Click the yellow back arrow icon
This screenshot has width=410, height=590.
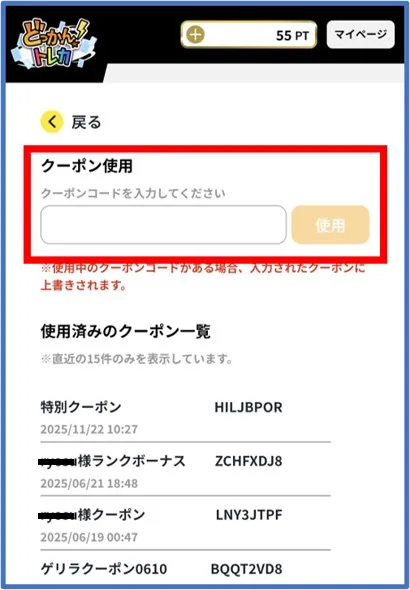(x=52, y=122)
